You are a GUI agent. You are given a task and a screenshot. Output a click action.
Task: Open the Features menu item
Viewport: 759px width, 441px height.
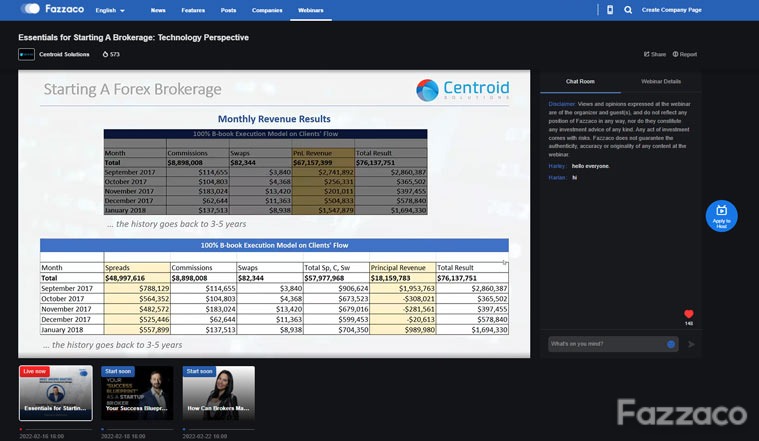193,10
